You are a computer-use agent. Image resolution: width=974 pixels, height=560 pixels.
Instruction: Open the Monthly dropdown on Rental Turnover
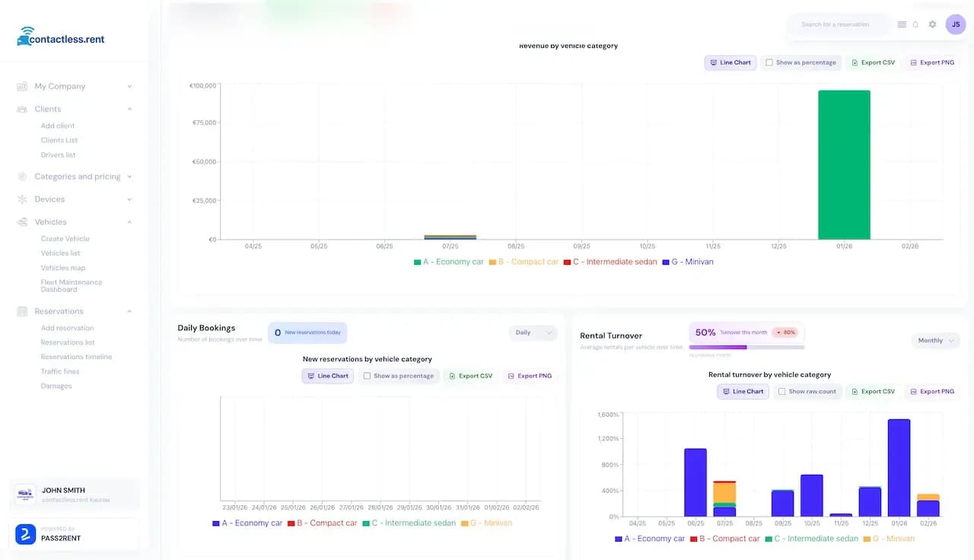click(935, 340)
